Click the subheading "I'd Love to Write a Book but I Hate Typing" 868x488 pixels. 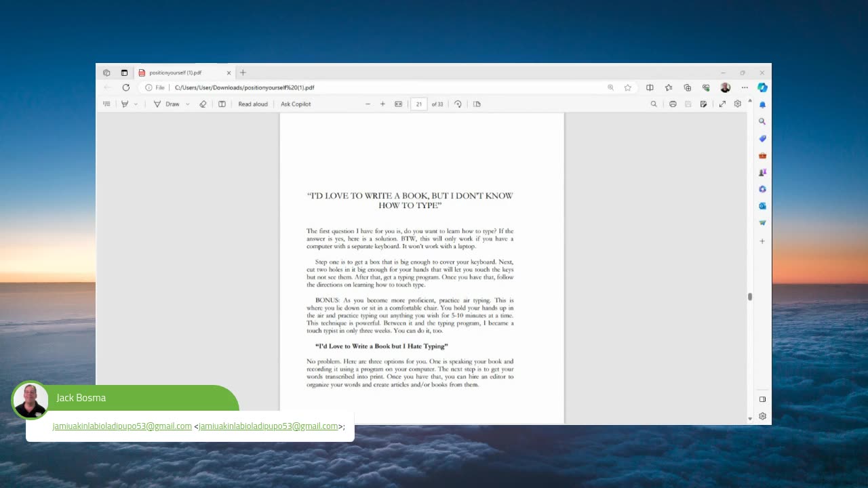381,346
